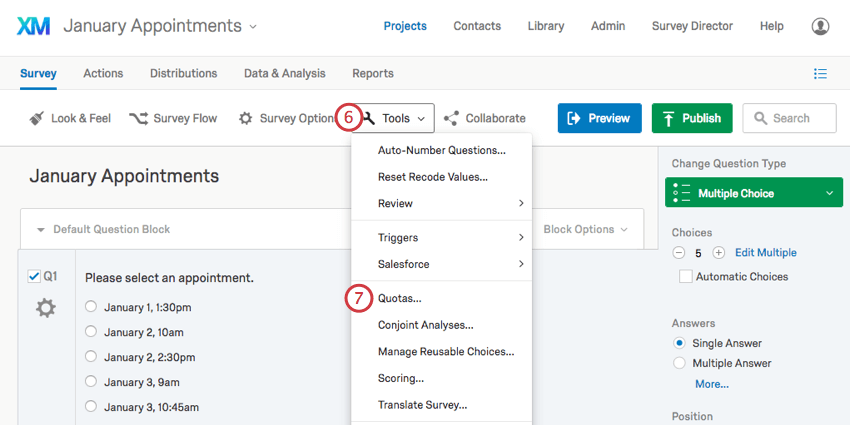The image size is (850, 425).
Task: Select Quotas... from the Tools menu
Action: point(400,298)
